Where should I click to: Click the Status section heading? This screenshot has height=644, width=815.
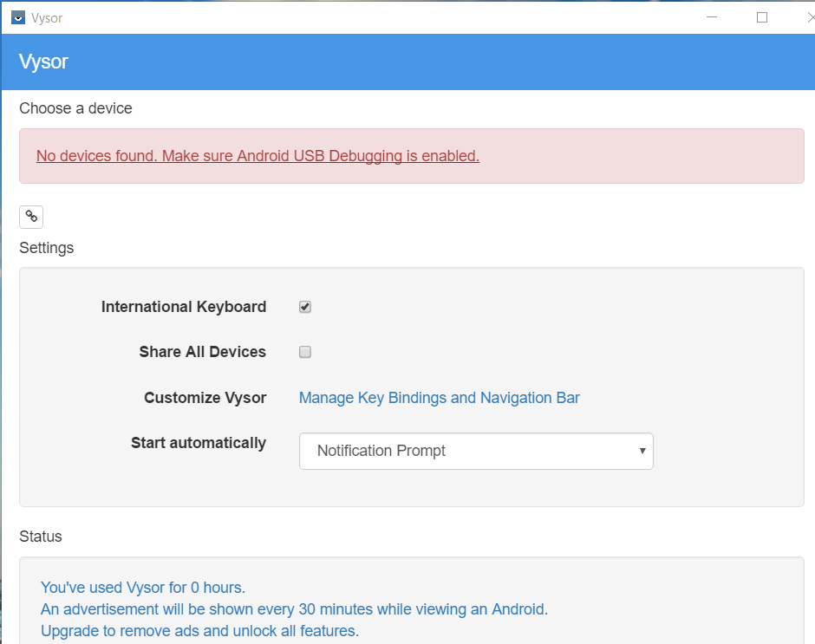coord(41,537)
